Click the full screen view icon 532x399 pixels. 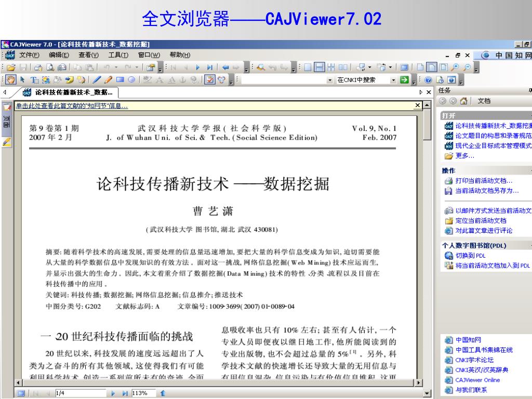pos(404,67)
